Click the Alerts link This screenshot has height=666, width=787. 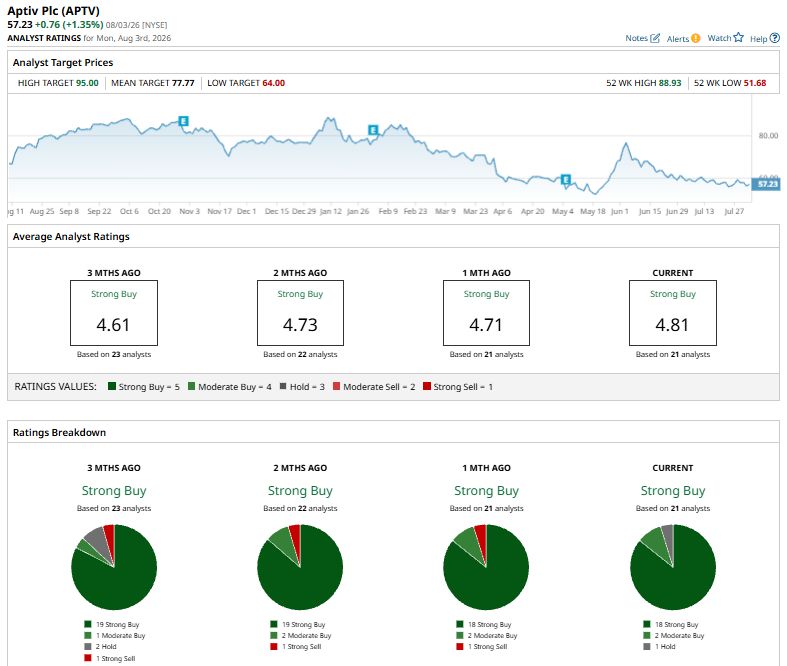click(x=678, y=39)
